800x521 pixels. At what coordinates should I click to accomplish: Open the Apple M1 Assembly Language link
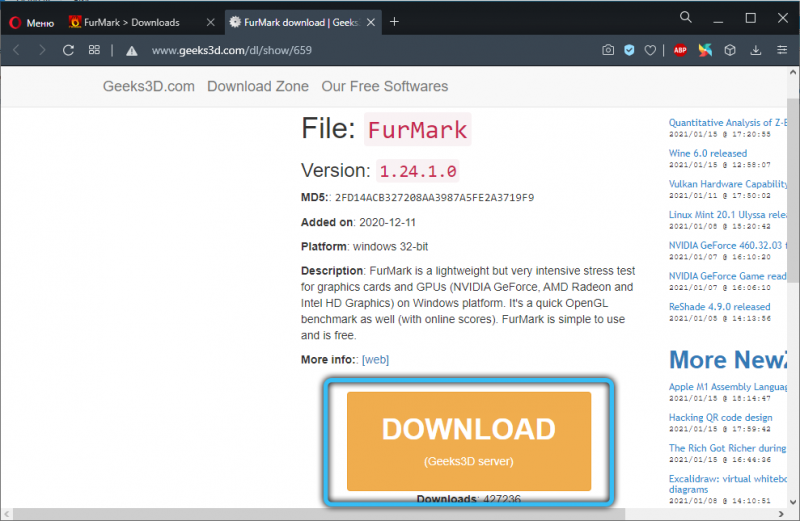728,387
